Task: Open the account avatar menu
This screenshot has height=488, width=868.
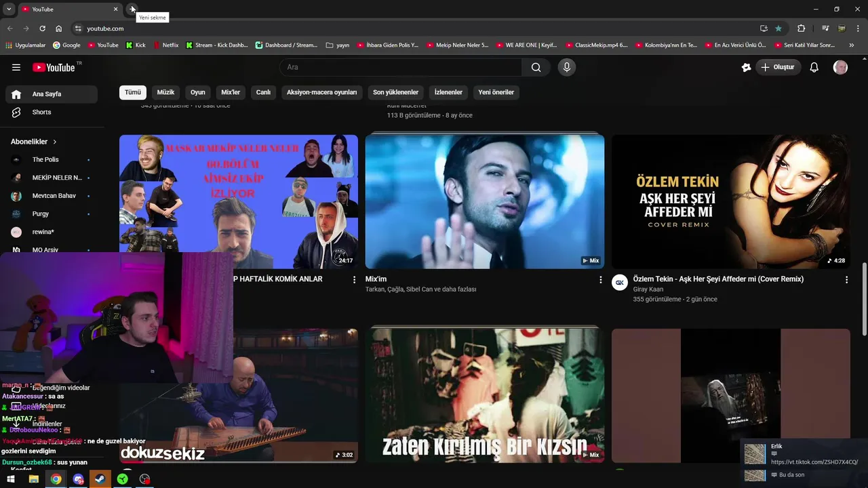Action: point(840,67)
